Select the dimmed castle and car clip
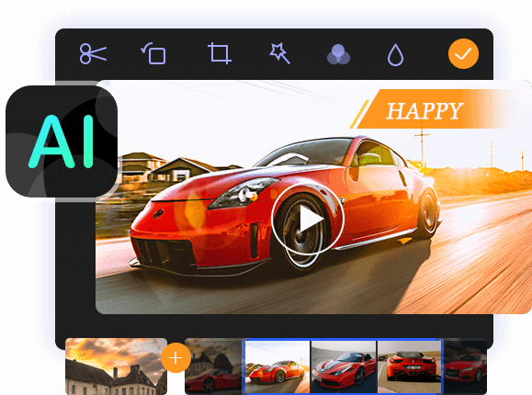This screenshot has width=532, height=395. [214, 367]
